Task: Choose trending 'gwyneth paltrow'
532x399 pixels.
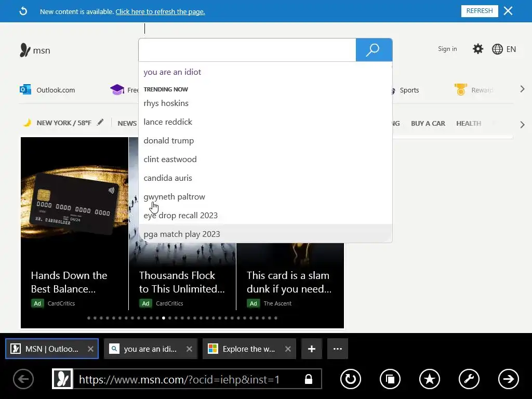Action: tap(265, 197)
